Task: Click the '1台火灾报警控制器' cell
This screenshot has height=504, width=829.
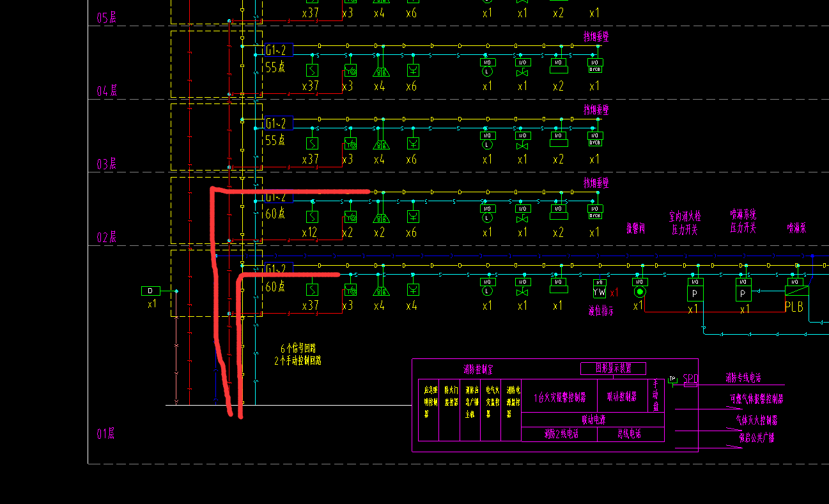Action: tap(560, 397)
